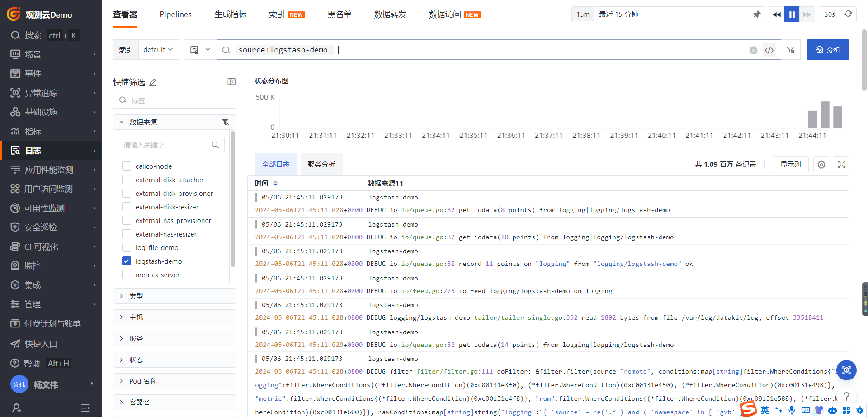Expand the 类型 filter section
The width and height of the screenshot is (868, 417).
pos(175,296)
